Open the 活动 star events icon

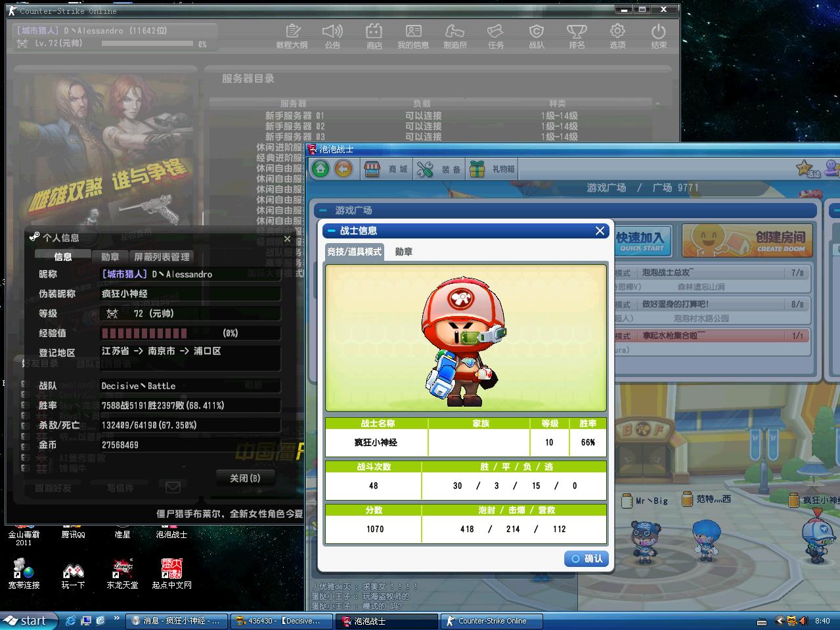pos(808,169)
